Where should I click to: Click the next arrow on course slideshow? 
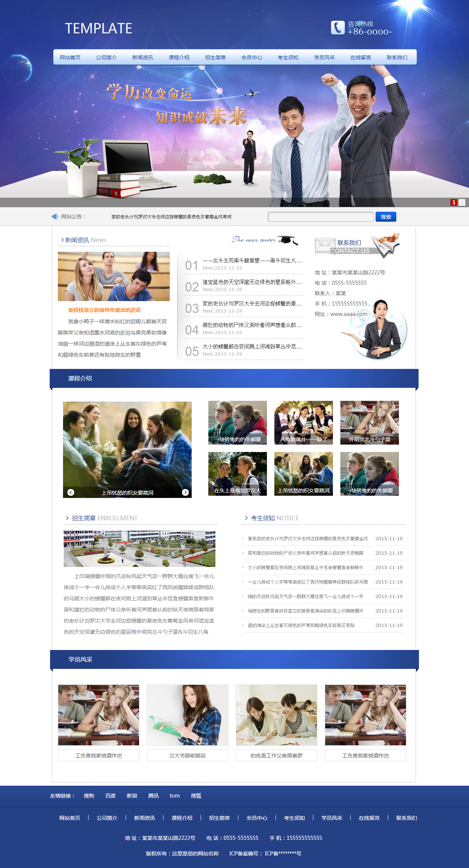click(185, 492)
